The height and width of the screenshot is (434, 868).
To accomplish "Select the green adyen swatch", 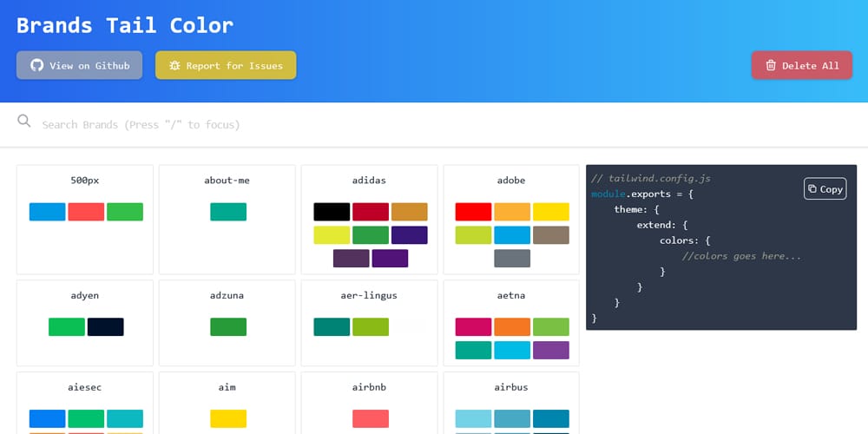I will click(x=67, y=326).
